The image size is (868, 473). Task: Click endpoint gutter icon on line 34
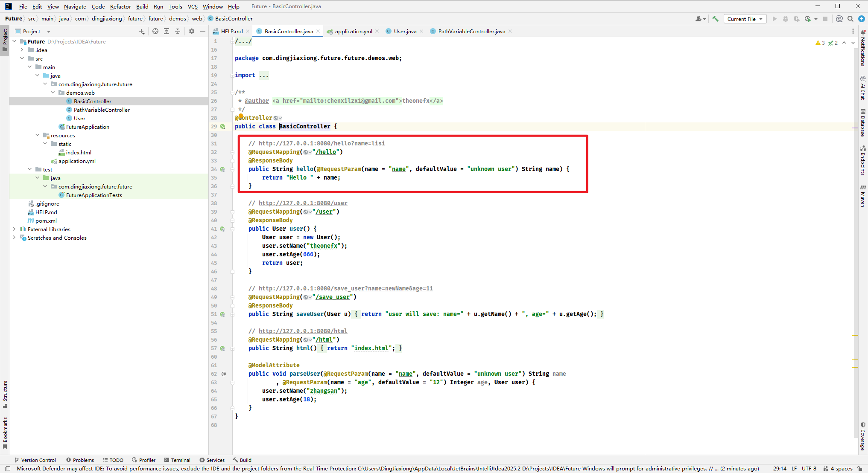point(222,169)
